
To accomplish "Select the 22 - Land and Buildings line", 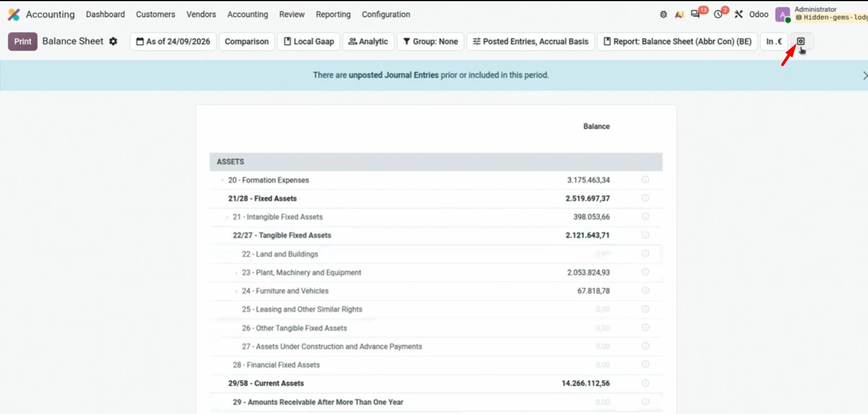I will (436, 254).
